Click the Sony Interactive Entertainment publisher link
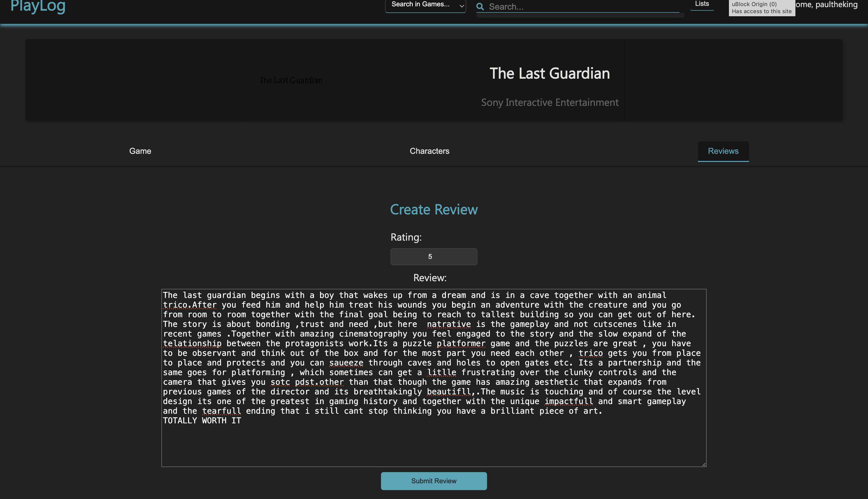The width and height of the screenshot is (868, 499). [x=550, y=102]
